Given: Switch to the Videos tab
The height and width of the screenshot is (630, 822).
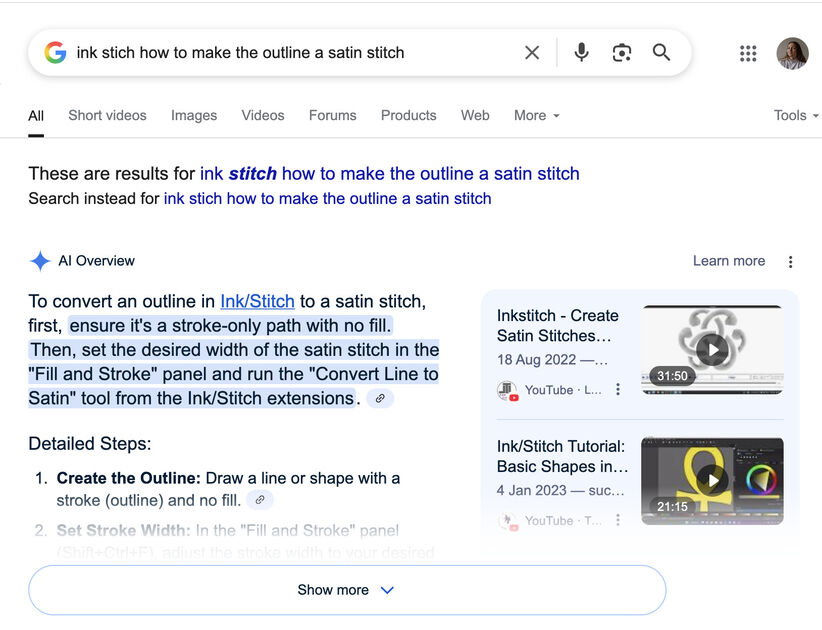Looking at the screenshot, I should pyautogui.click(x=263, y=115).
